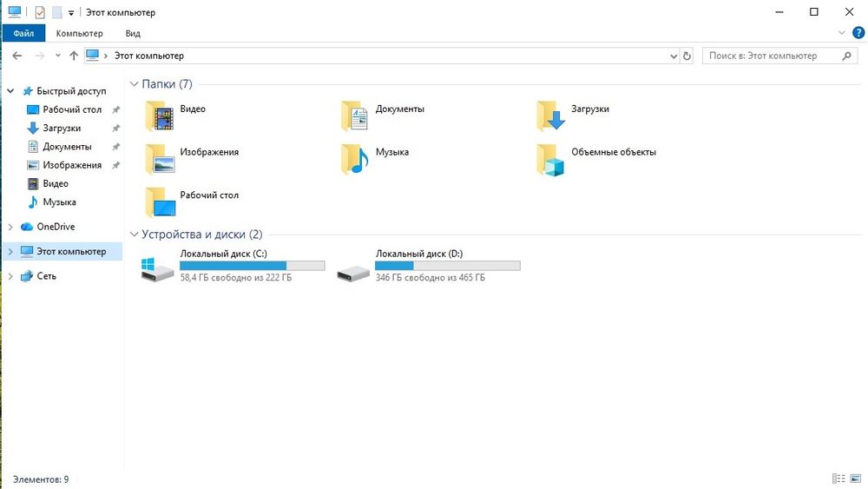
Task: Click the computer icon in address bar
Action: 93,56
